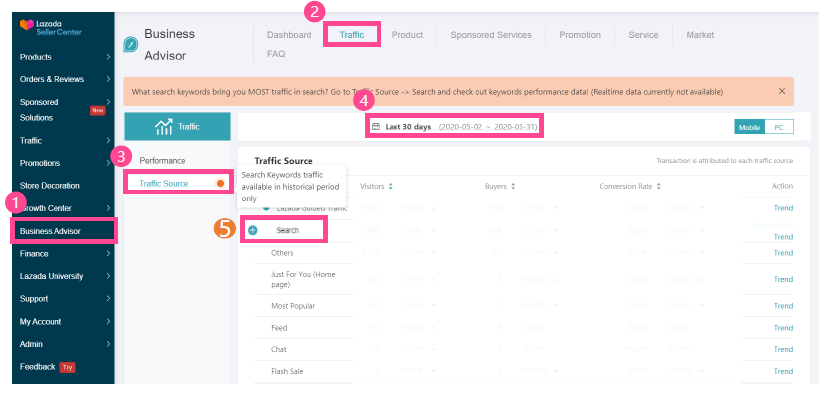This screenshot has height=400, width=825.
Task: Click Trend for Lazada Guided Traffic row
Action: tap(783, 208)
